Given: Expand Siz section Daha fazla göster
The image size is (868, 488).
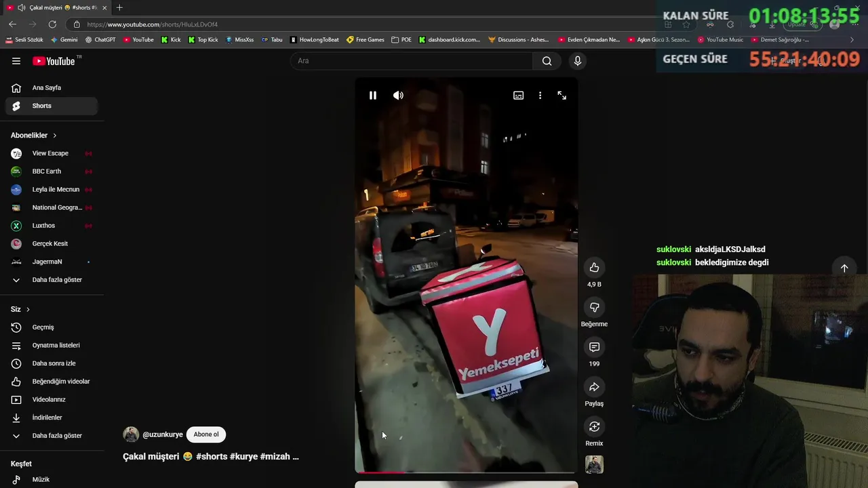Looking at the screenshot, I should coord(52,436).
